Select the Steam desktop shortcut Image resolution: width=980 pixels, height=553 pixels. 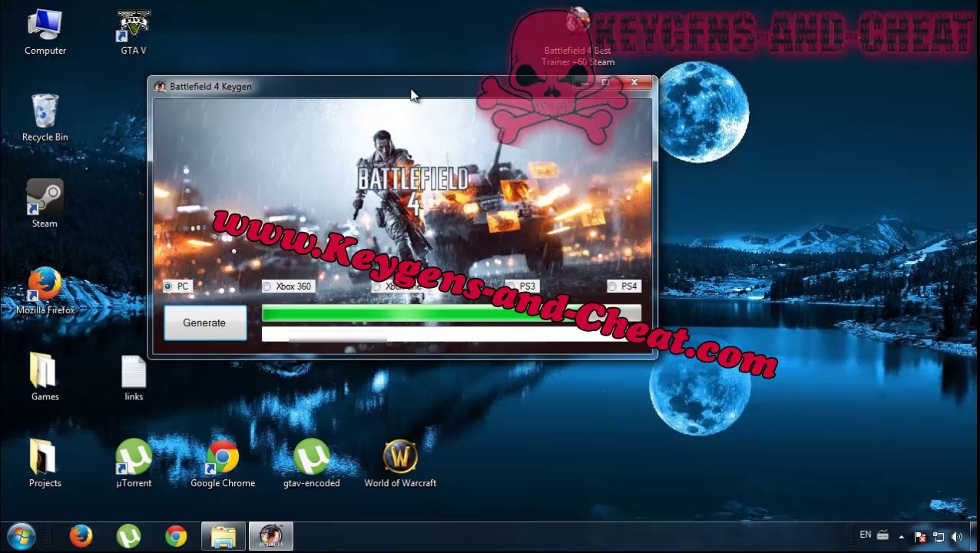click(45, 204)
